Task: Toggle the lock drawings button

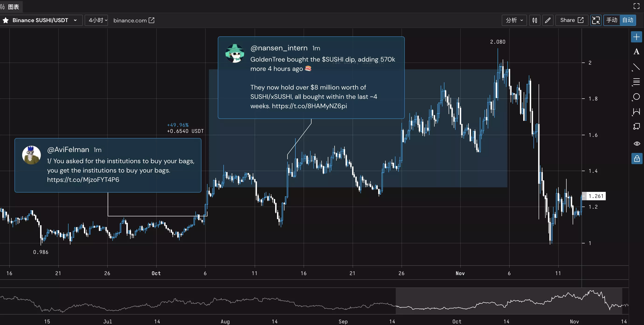Action: tap(637, 159)
